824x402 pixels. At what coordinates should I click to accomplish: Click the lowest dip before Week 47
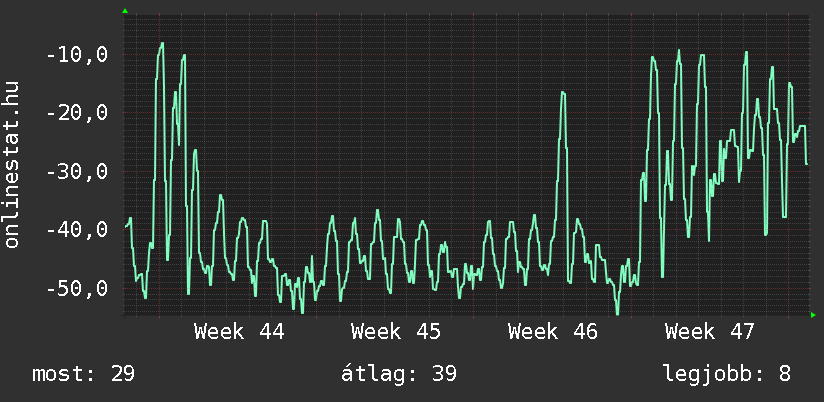click(617, 313)
